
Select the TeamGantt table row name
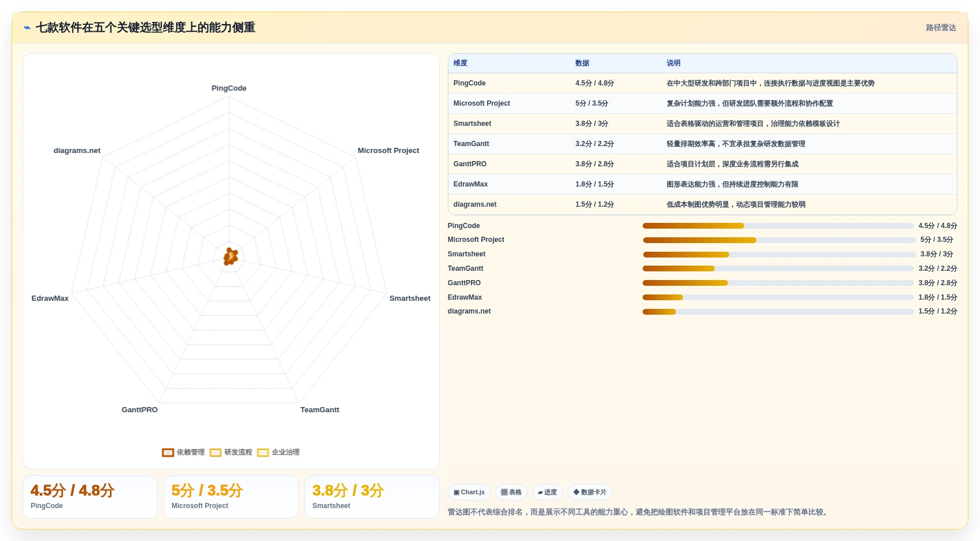[472, 144]
